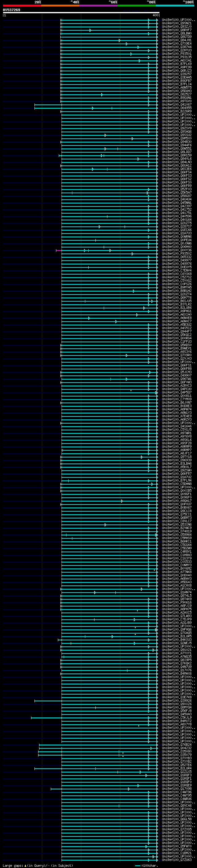The image size is (197, 868).
Task: Click label UniRef100_Q7X9E4
Action: click(x=176, y=43)
